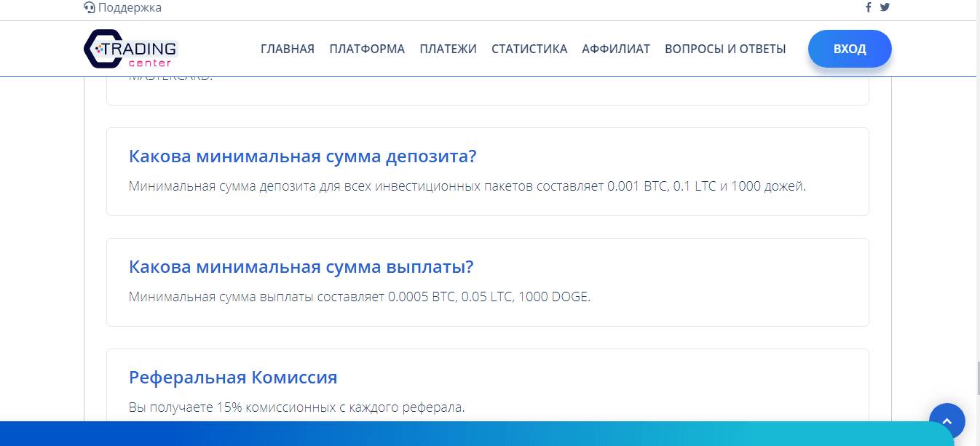Expand the minimum payout question heading
Screen dimensions: 980x446
pos(301,267)
